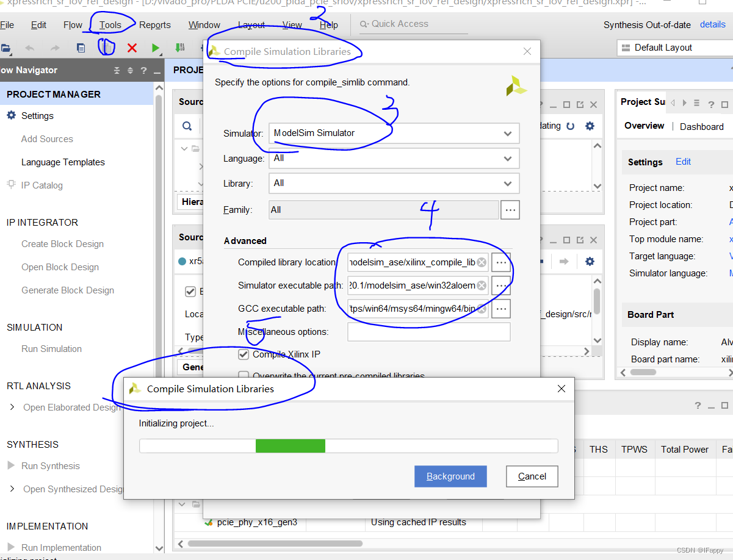
Task: Open the Reports menu
Action: point(155,25)
